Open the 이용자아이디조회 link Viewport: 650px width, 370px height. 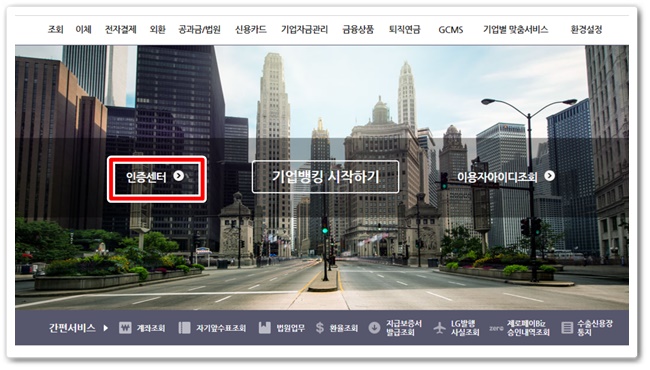[506, 177]
